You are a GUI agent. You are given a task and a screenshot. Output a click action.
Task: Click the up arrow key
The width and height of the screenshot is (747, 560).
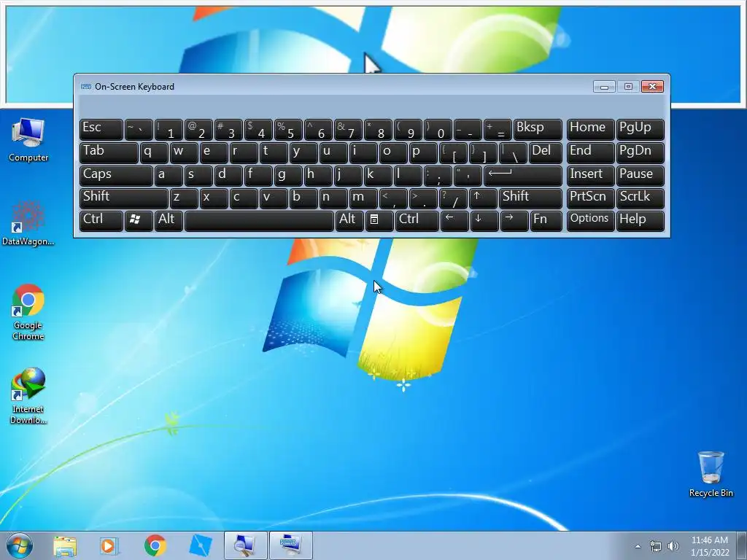click(483, 198)
